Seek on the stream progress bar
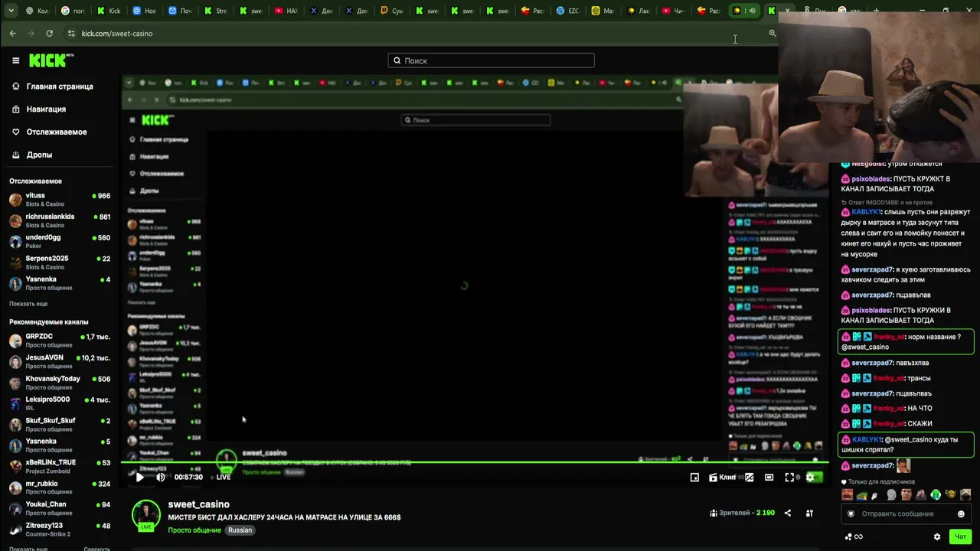Screen dimensions: 980x551 474,462
